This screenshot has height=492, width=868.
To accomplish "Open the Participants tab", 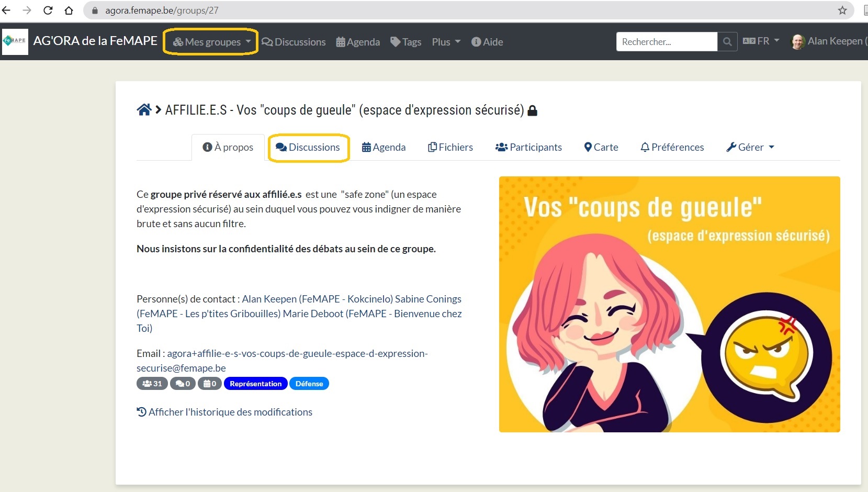I will coord(528,148).
